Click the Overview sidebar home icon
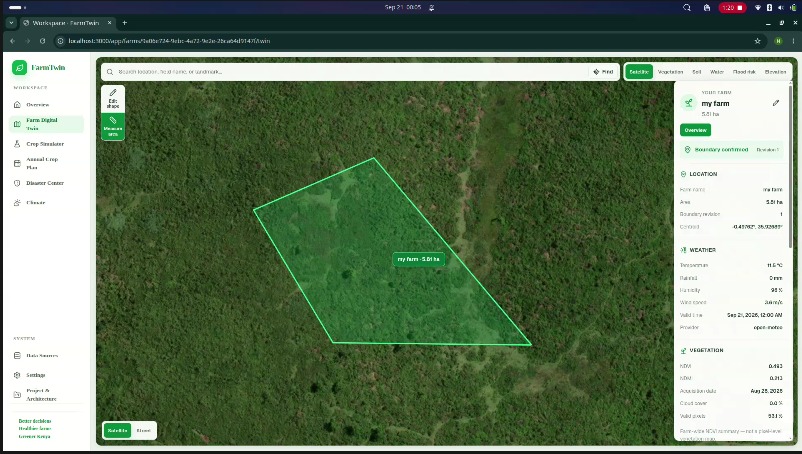Screen dimensions: 802x454 point(17,104)
